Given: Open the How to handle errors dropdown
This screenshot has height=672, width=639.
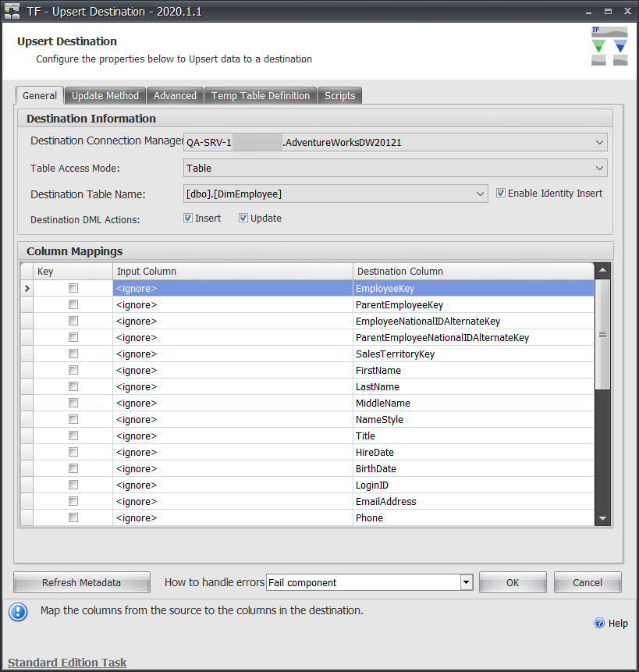Looking at the screenshot, I should click(466, 581).
